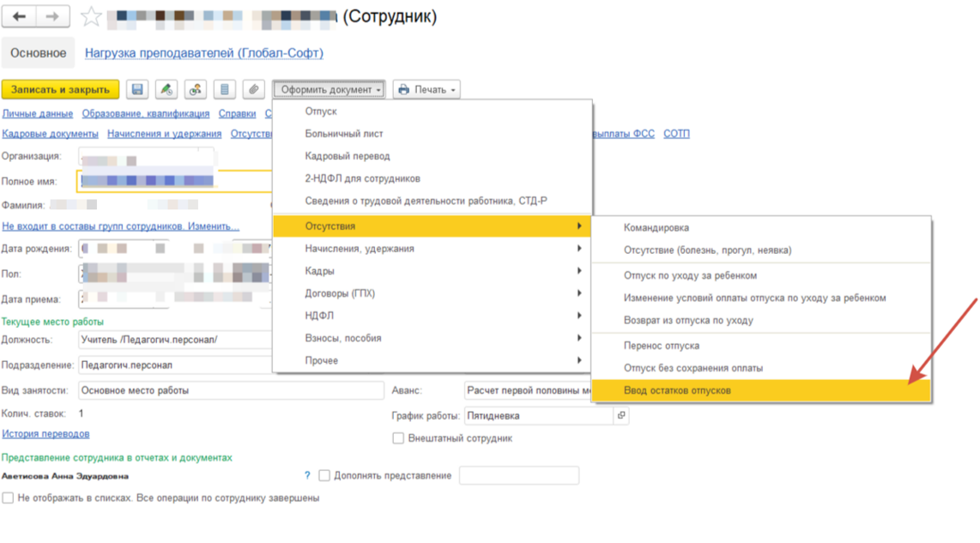The image size is (980, 543).
Task: Click the document list toolbar icon
Action: pyautogui.click(x=225, y=89)
